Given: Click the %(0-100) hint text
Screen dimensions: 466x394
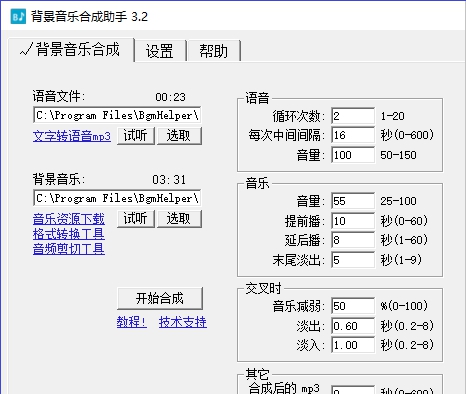Looking at the screenshot, I should (x=404, y=306).
